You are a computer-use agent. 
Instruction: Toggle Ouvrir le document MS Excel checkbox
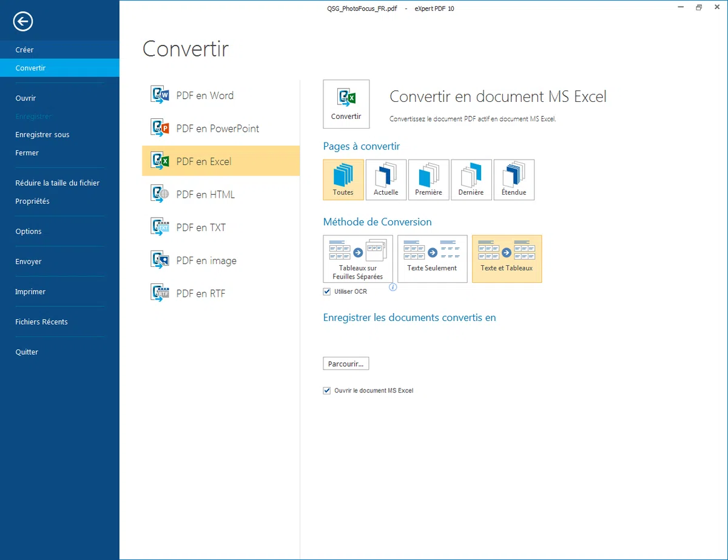point(327,391)
